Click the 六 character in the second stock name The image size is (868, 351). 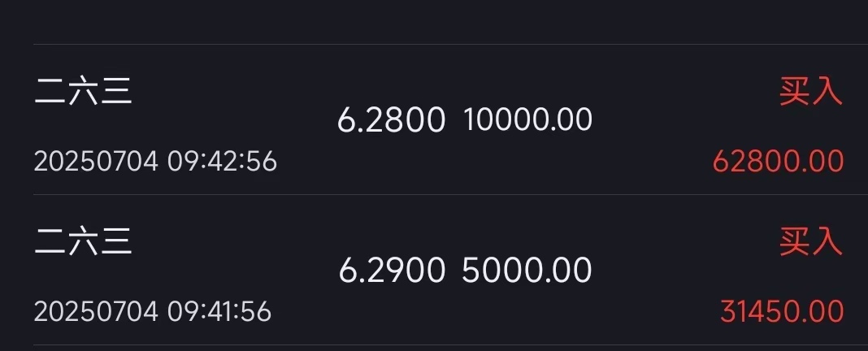click(x=83, y=242)
